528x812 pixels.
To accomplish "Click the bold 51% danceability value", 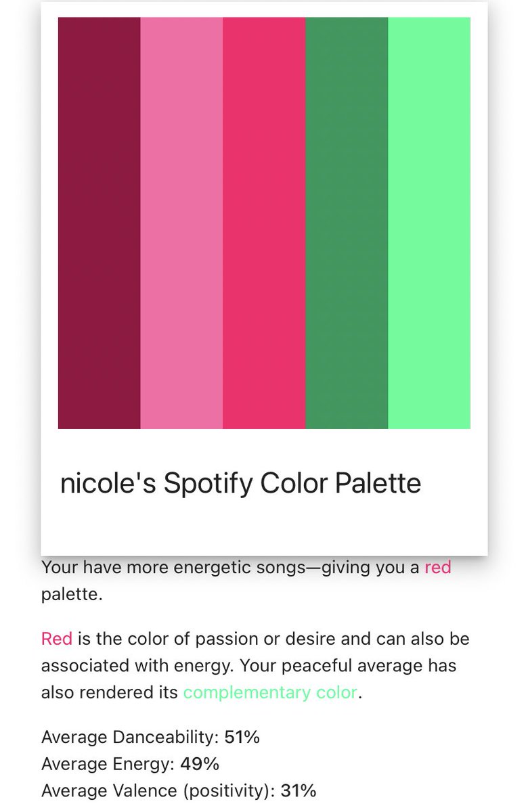I will click(x=242, y=737).
